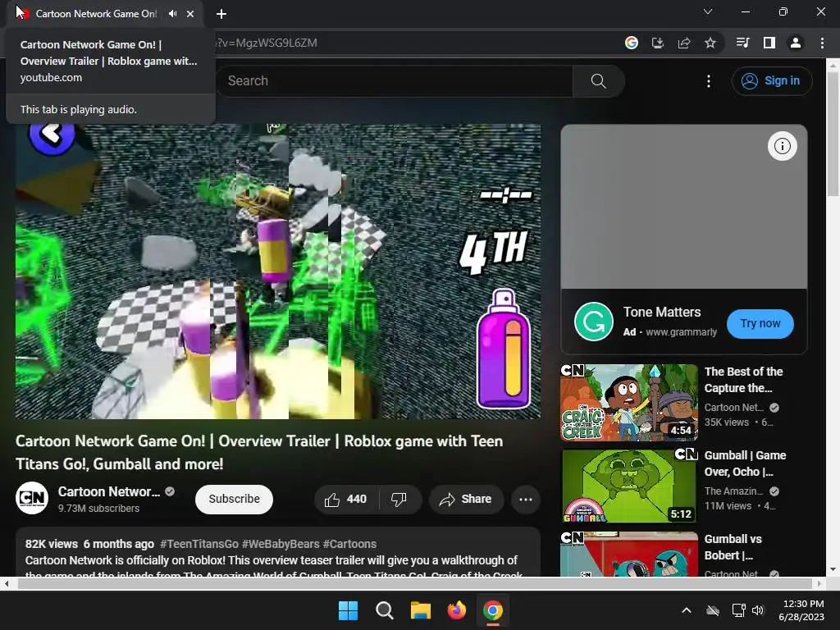840x630 pixels.
Task: Click the horizontal page scrollbar
Action: coord(413,583)
